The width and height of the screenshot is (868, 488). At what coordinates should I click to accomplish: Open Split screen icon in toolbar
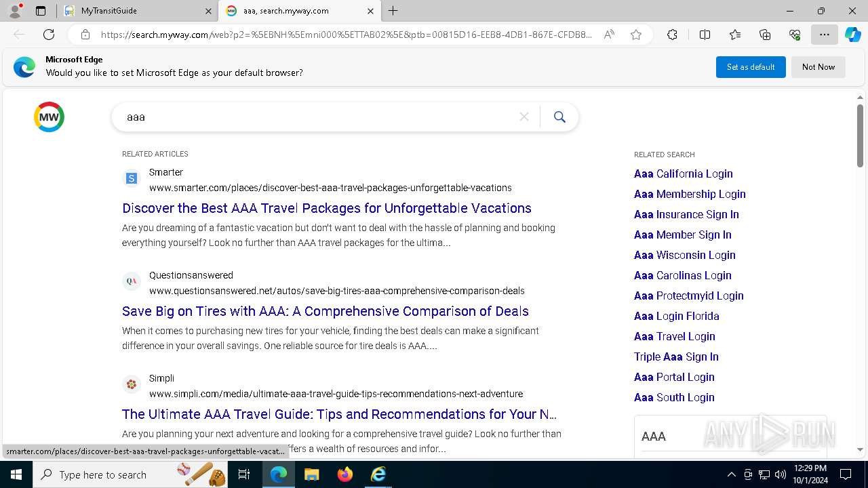tap(705, 35)
